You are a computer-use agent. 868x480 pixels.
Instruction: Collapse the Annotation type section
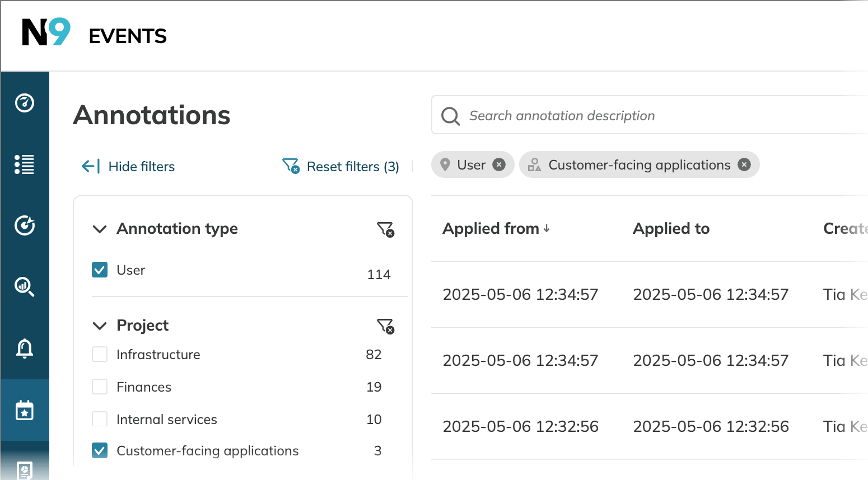(100, 229)
